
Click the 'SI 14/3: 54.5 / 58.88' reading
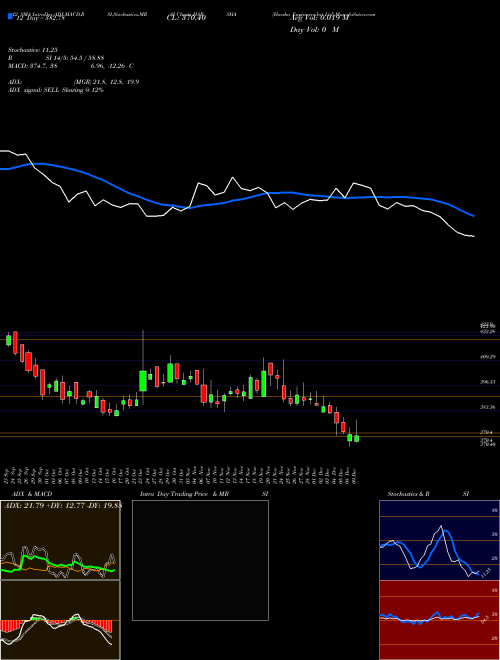[75, 58]
